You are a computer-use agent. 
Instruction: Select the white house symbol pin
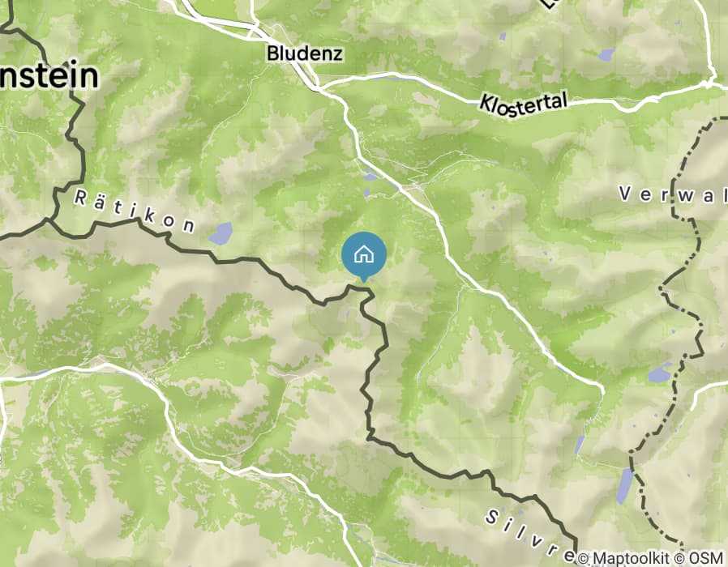pos(364,254)
